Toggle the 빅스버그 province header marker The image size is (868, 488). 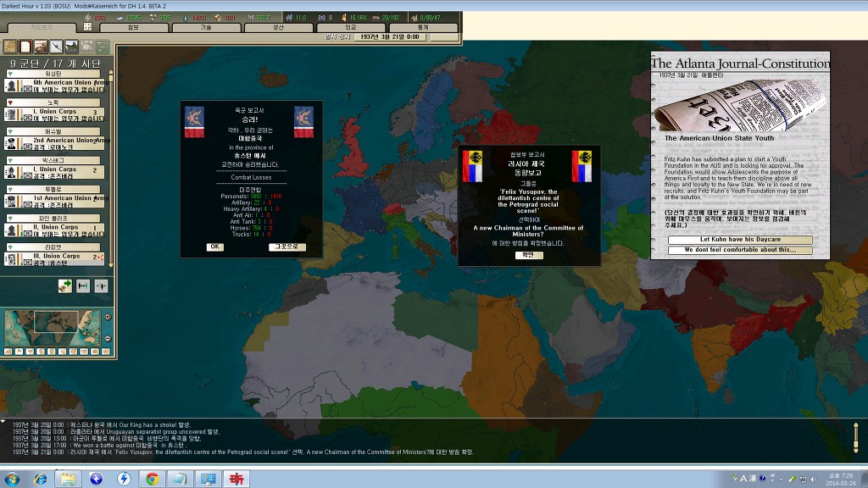[x=10, y=160]
